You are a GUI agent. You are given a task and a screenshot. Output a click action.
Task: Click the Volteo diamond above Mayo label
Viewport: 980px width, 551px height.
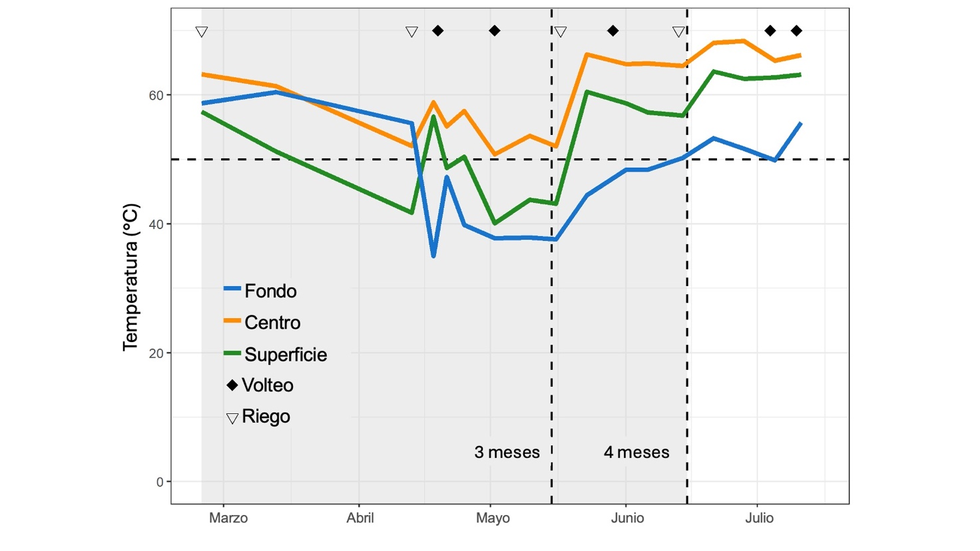495,31
